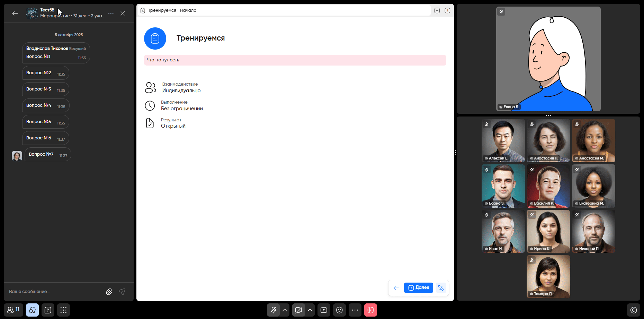Click the vertical divider handle beside participant grid
Image resolution: width=644 pixels, height=319 pixels.
(455, 152)
